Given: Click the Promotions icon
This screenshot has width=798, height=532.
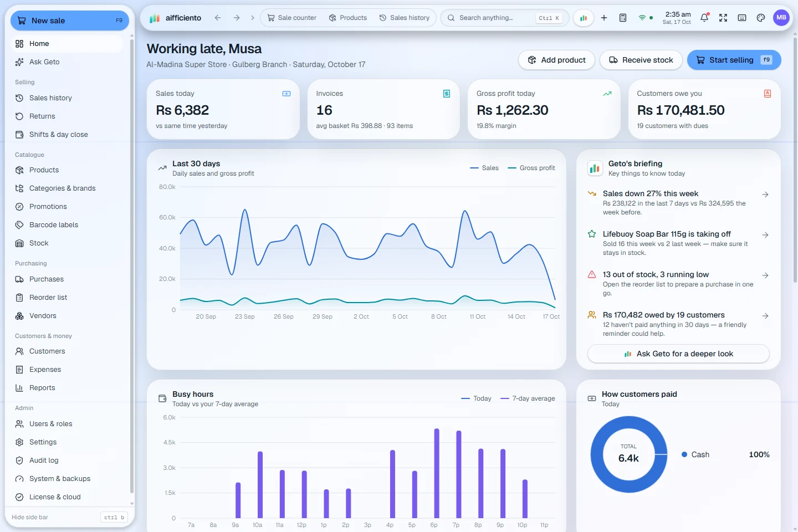Looking at the screenshot, I should tap(19, 207).
